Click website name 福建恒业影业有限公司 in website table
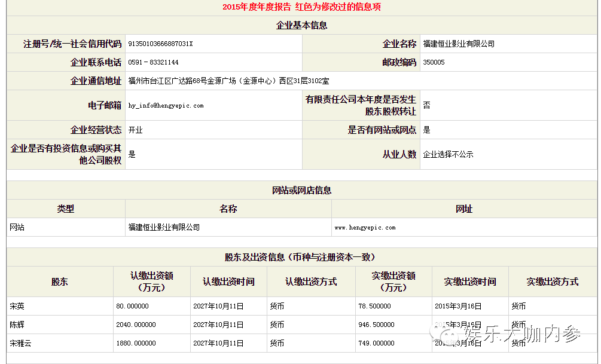The image size is (601, 364). coord(164,227)
